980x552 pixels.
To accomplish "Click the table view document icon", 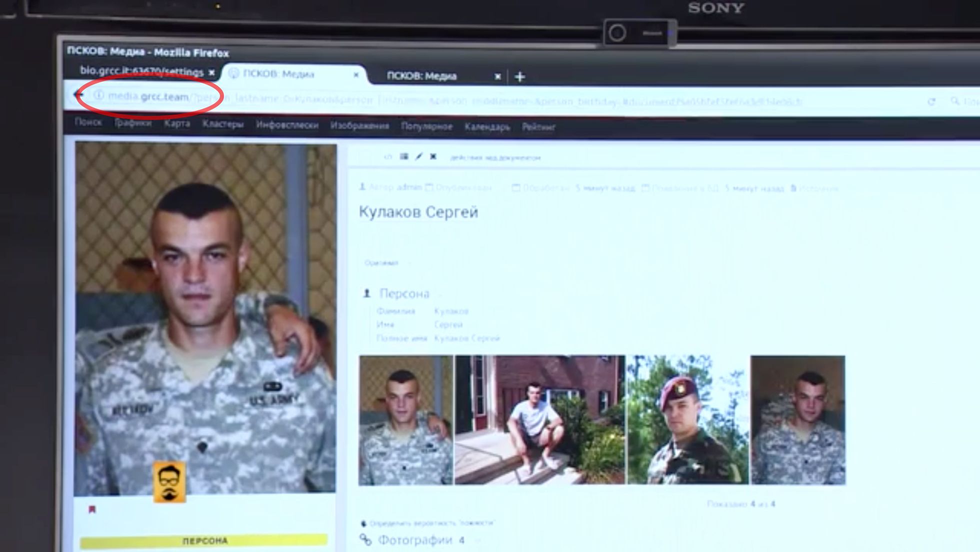I will (404, 156).
